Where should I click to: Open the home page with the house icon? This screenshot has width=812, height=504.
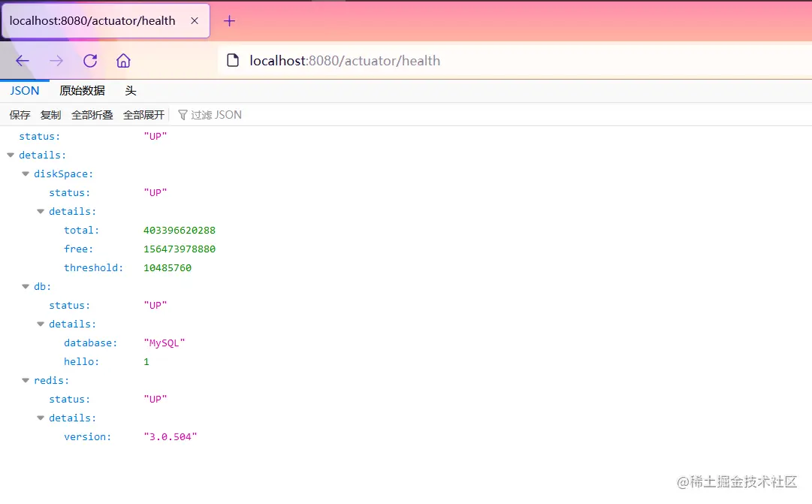click(x=123, y=61)
